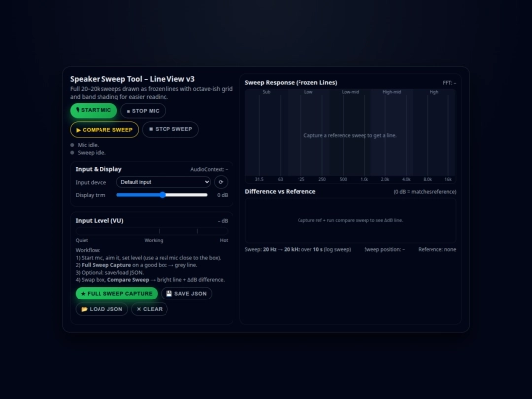Click the '16k' frequency axis label
Screen dimensions: 532x399
(448, 180)
